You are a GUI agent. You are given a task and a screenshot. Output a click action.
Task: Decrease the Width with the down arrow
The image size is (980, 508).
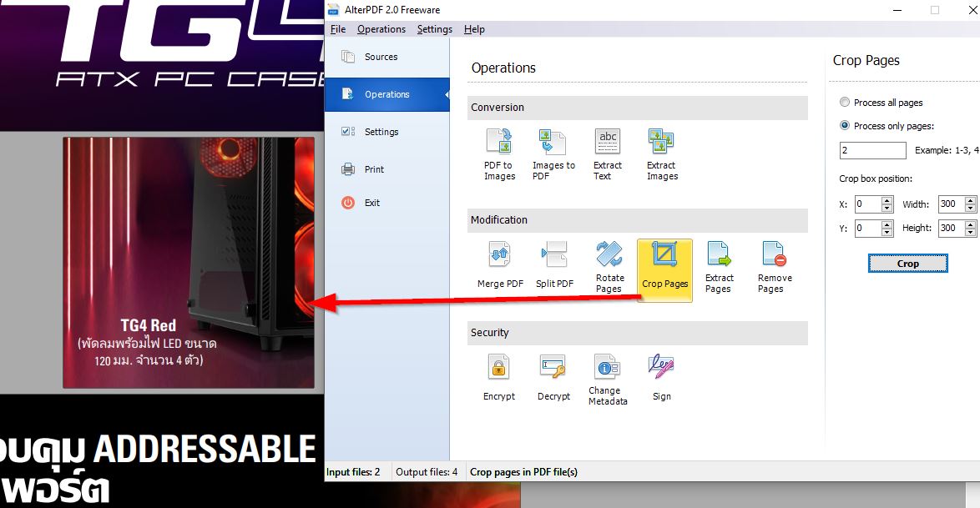pos(970,208)
